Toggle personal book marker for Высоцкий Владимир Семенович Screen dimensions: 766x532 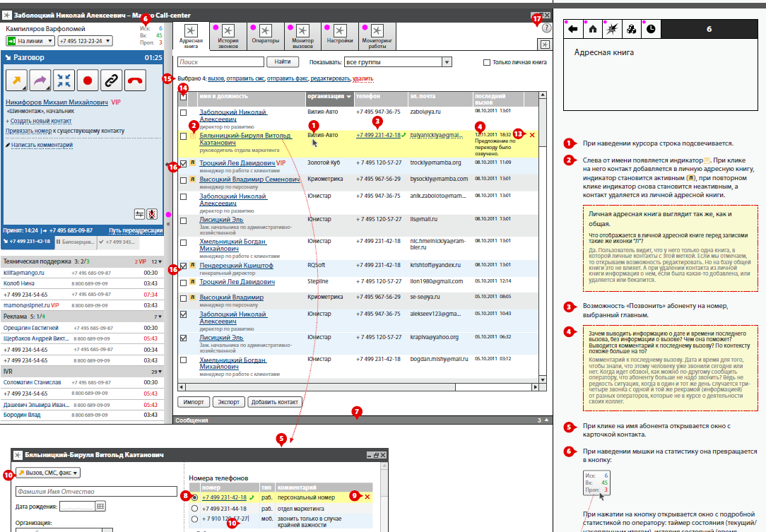point(193,179)
